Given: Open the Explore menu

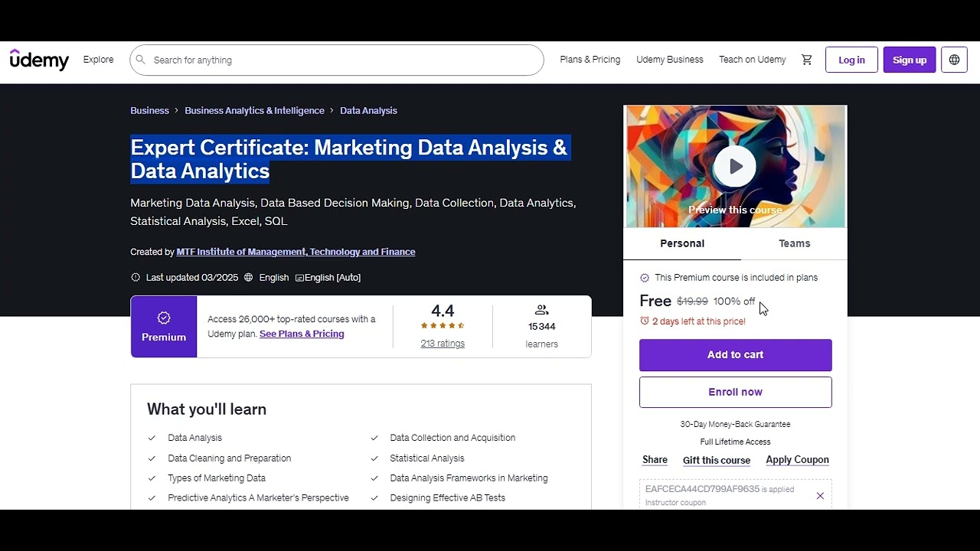Looking at the screenshot, I should (98, 60).
